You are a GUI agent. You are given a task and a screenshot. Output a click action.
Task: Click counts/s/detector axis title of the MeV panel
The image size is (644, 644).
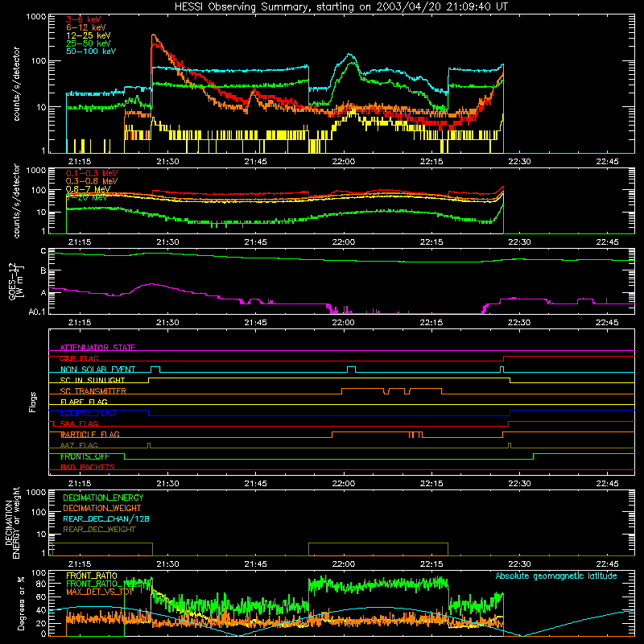point(16,200)
